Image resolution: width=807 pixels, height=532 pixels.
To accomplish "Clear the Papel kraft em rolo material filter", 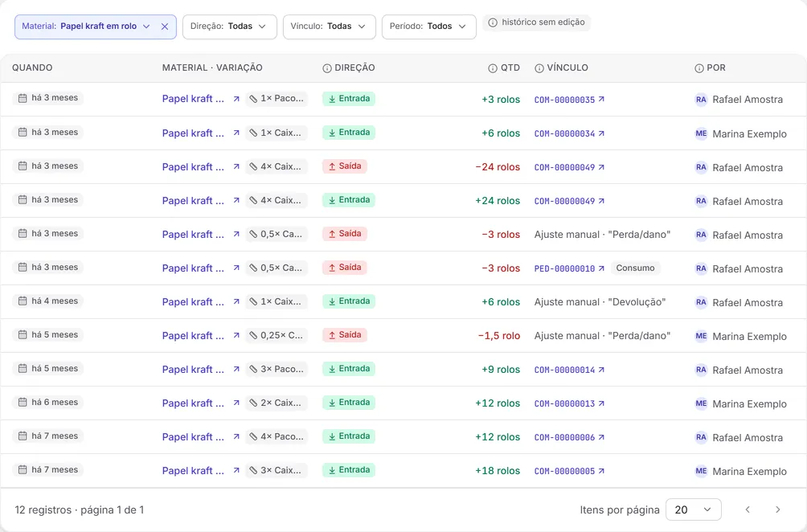I will point(165,27).
